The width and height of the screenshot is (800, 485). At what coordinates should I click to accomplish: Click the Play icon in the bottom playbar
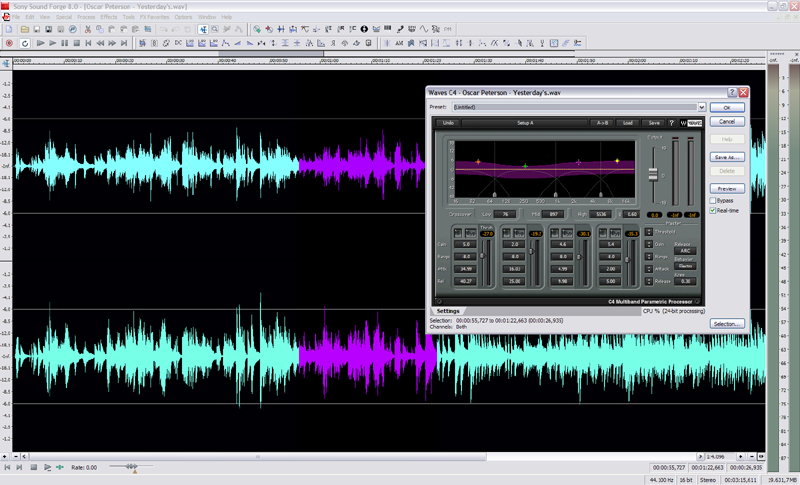coord(47,467)
